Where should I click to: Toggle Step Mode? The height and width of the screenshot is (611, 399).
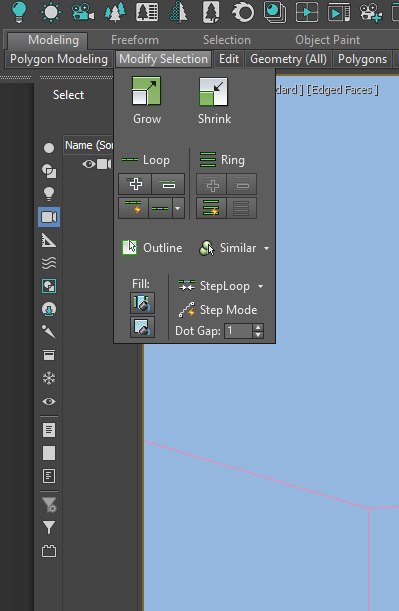[x=218, y=310]
